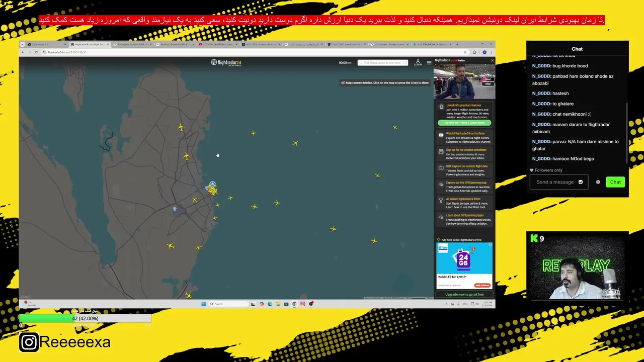Click the map controls hidden notice
The height and width of the screenshot is (362, 644).
click(385, 82)
